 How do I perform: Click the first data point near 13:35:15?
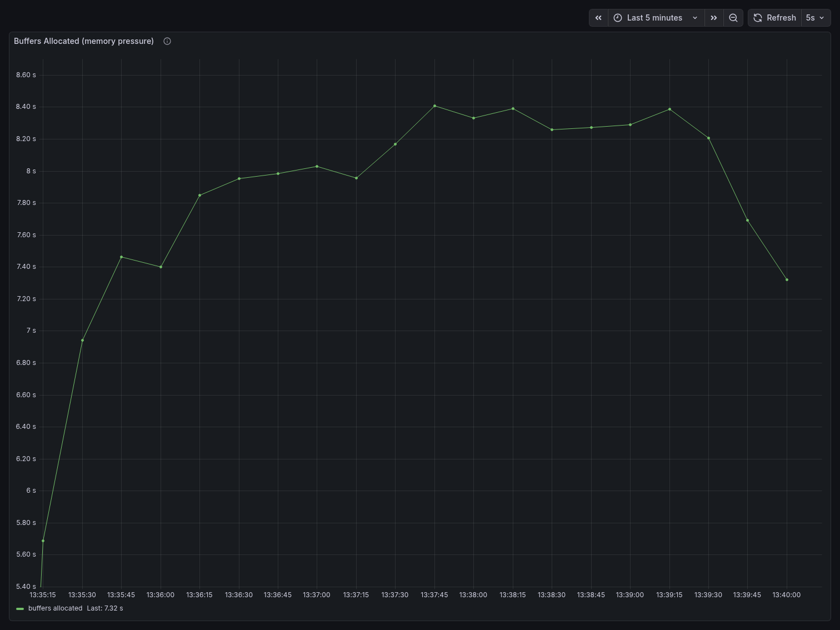coord(43,540)
